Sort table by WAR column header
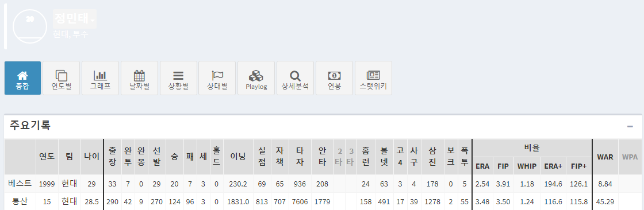This screenshot has width=644, height=210. point(605,157)
